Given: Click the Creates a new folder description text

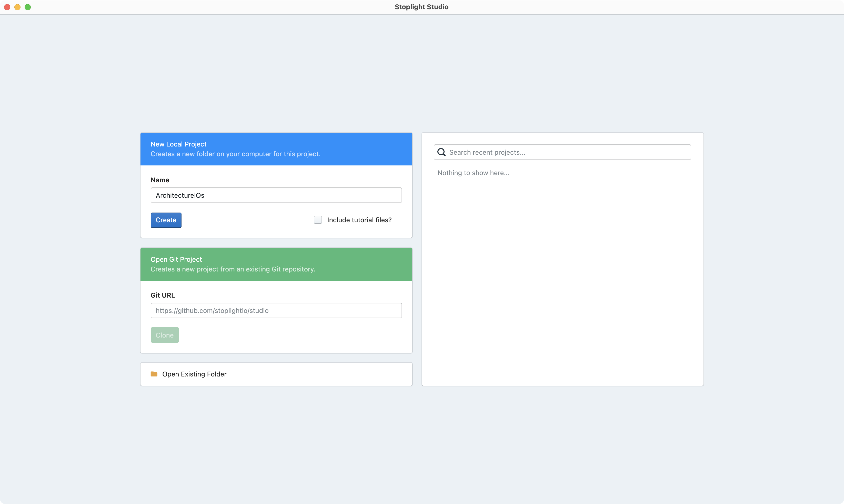Looking at the screenshot, I should [235, 154].
